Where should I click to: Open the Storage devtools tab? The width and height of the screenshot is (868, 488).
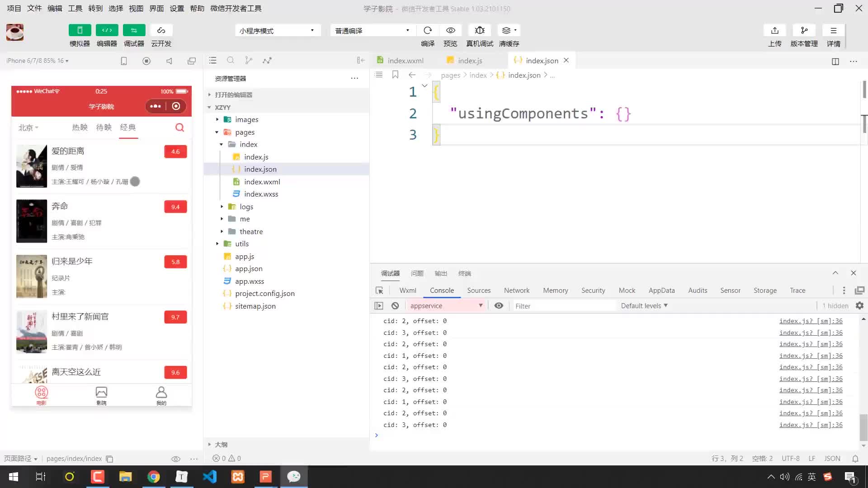[x=765, y=291]
